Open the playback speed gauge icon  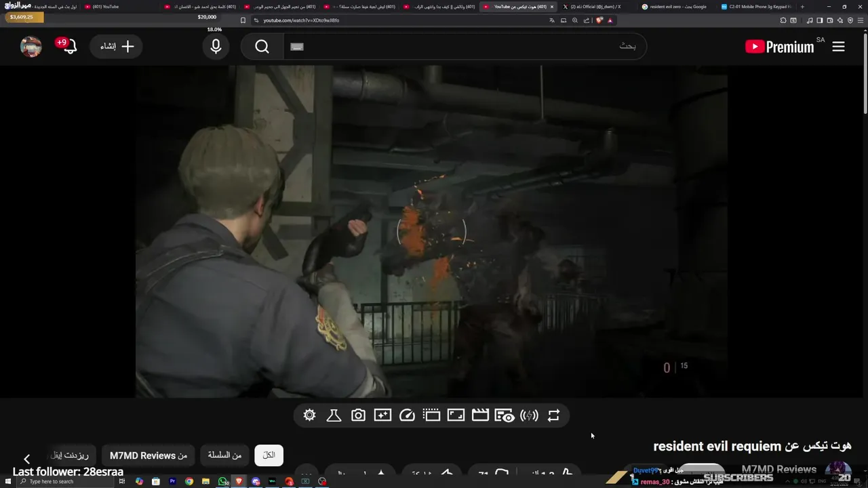(407, 415)
